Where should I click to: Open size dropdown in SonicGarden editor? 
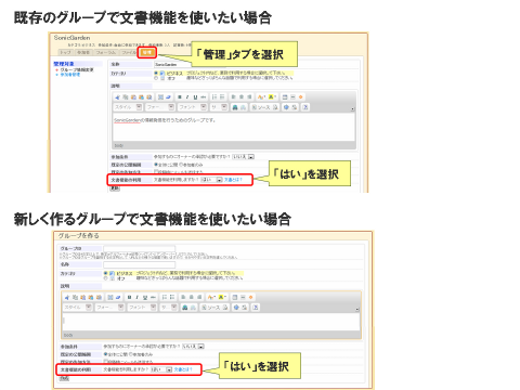tap(219, 107)
